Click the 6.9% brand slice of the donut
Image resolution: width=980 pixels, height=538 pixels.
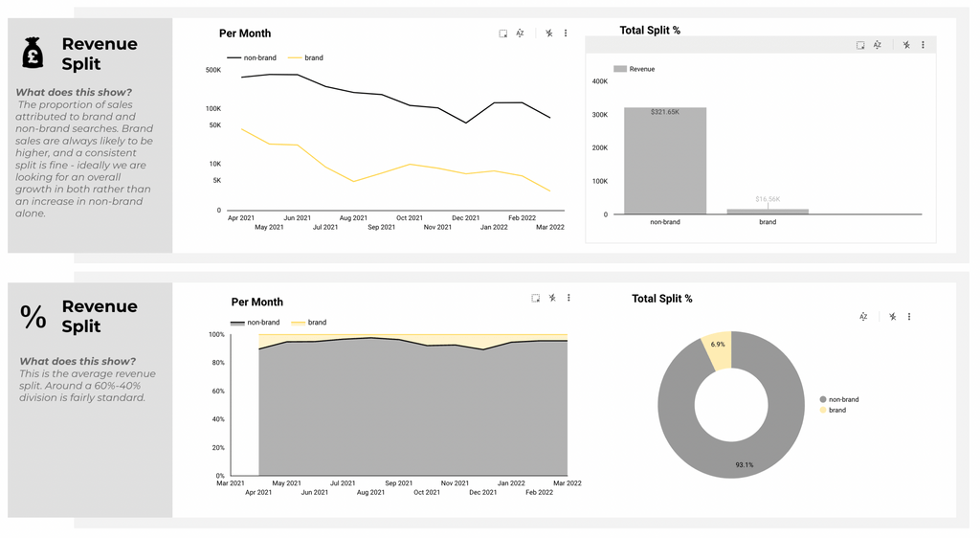[x=718, y=348]
